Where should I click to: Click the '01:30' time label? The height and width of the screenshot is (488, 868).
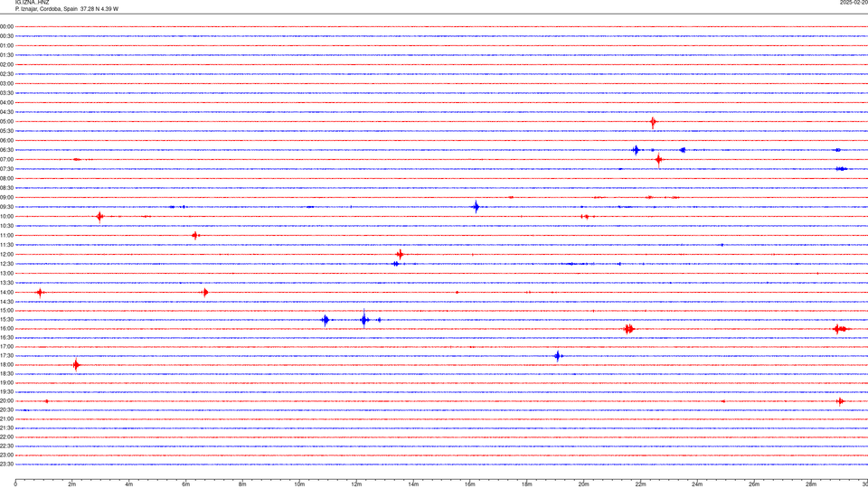[x=7, y=55]
